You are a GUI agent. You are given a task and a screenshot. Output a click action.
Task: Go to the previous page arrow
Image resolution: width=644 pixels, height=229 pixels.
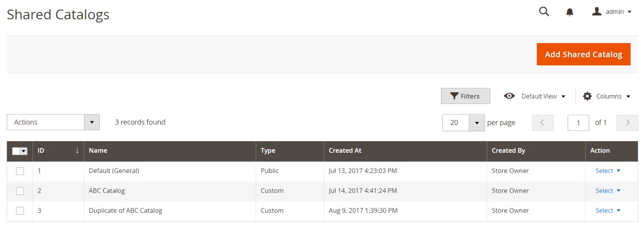point(543,122)
